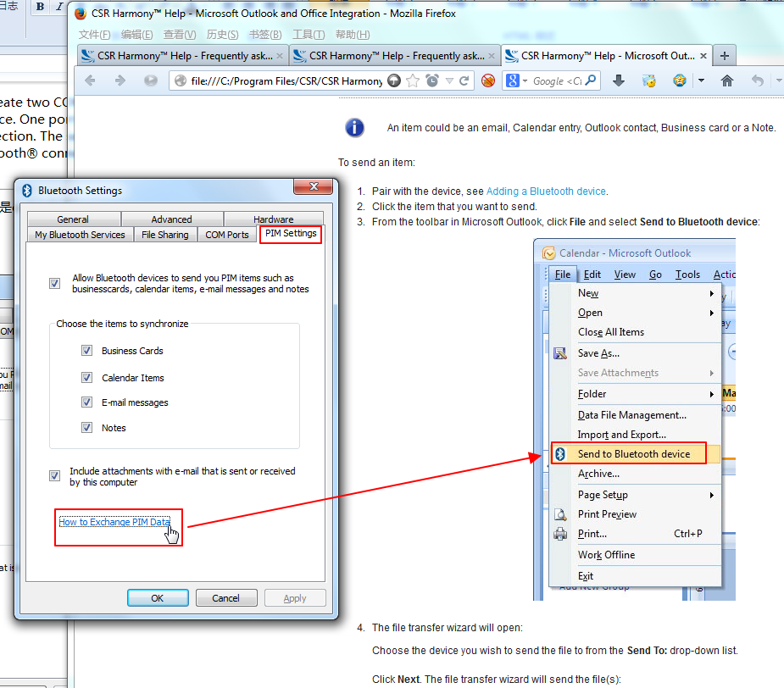
Task: Switch to My Bluetooth Services tab
Action: 80,235
